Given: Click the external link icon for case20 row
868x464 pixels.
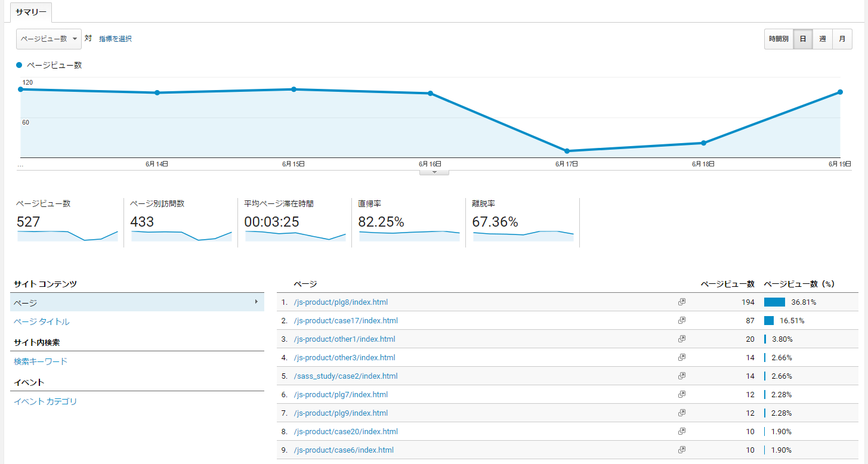Looking at the screenshot, I should [x=682, y=431].
